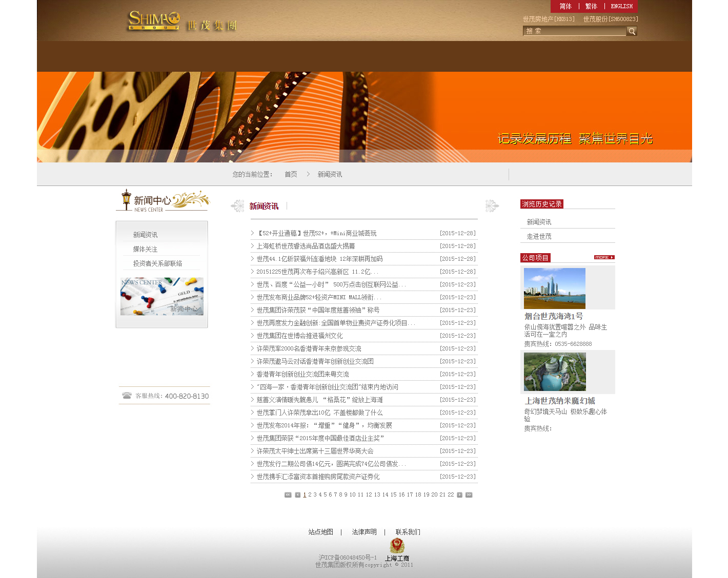Switch language to 简体
Screen dimensions: 728x578
[x=565, y=6]
